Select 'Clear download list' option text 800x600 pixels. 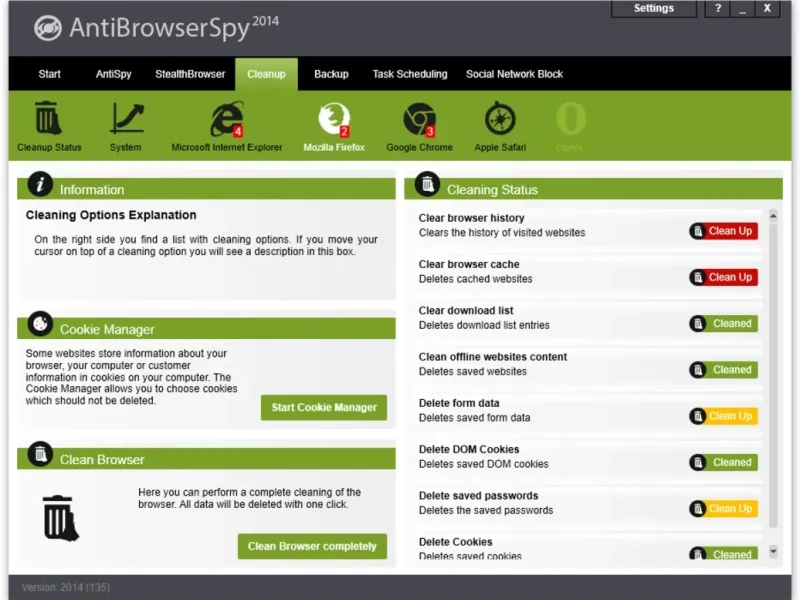466,311
